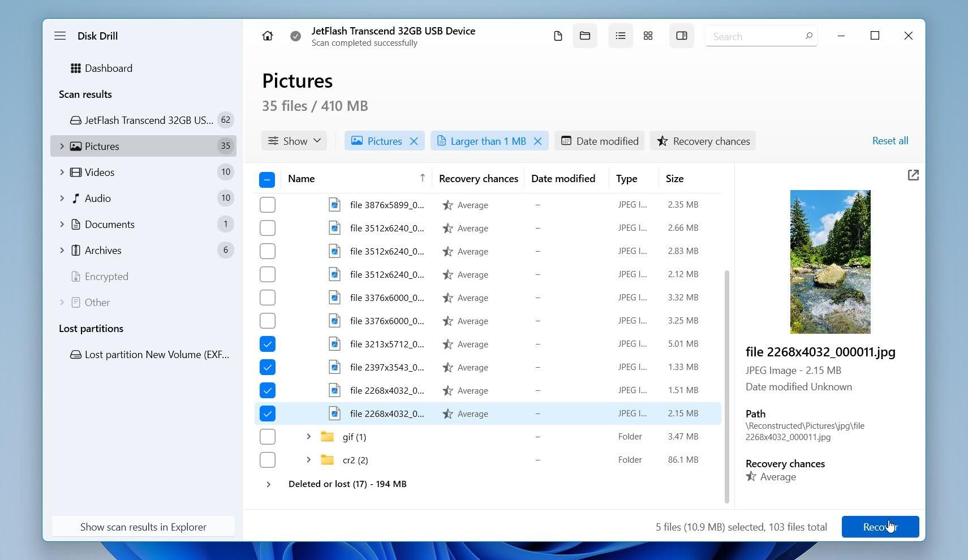Screen dimensions: 968x560
Task: Uncheck the file 2397x3543 checkbox
Action: coord(267,367)
